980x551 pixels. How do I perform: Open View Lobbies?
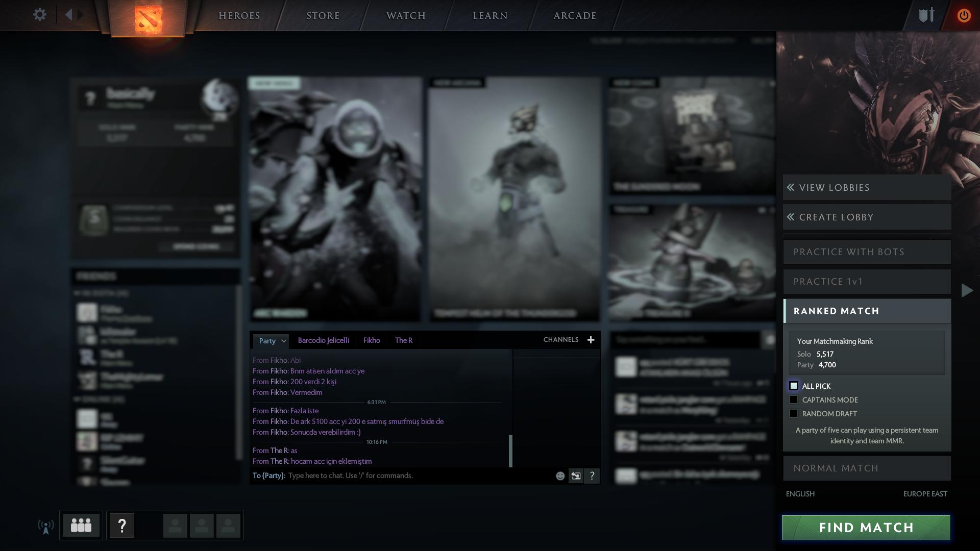coord(867,188)
